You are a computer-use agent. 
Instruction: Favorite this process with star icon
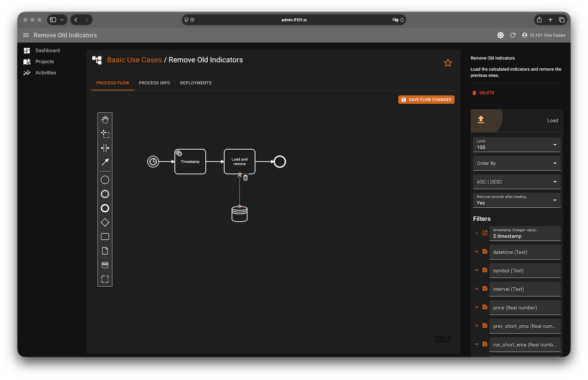coord(448,63)
